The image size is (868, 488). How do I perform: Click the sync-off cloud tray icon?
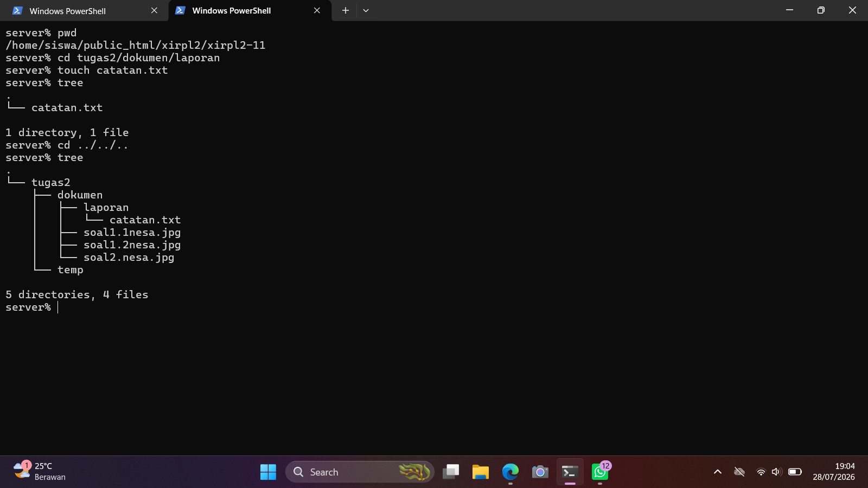pyautogui.click(x=739, y=472)
